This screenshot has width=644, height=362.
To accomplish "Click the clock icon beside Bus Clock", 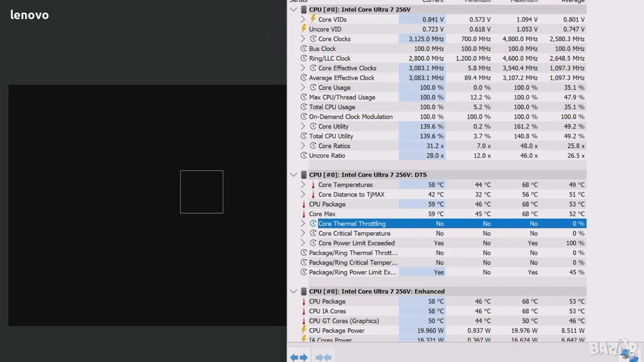I will (304, 49).
